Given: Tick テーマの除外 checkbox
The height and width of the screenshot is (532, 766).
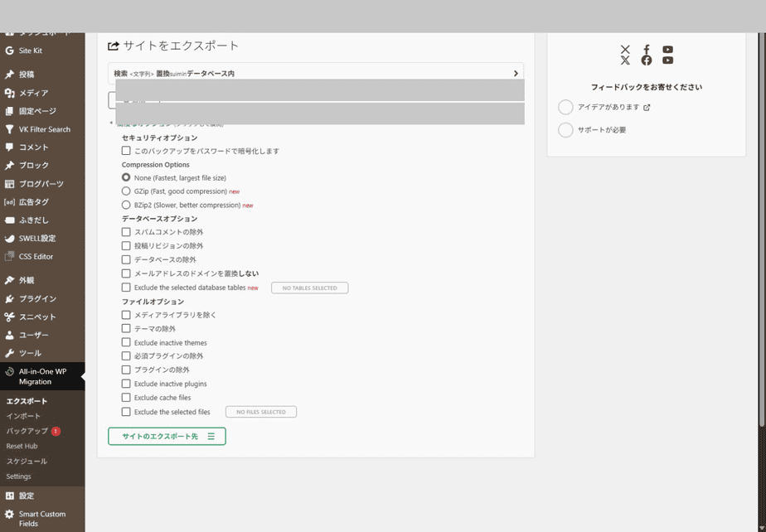Looking at the screenshot, I should click(x=126, y=328).
